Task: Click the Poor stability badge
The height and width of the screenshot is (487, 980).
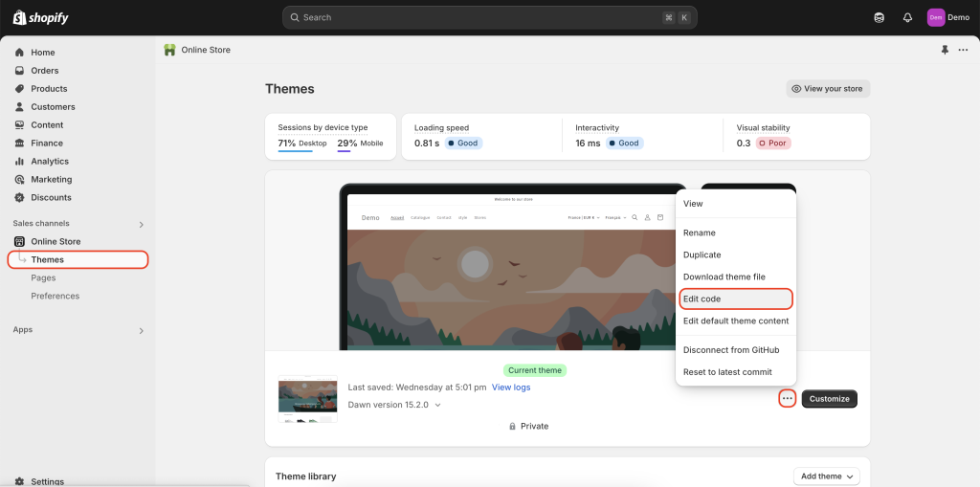Action: (773, 144)
